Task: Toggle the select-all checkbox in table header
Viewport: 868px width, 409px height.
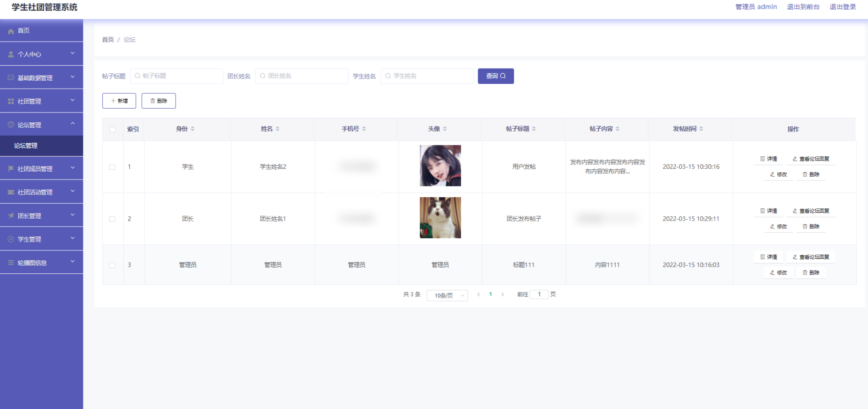Action: click(112, 129)
